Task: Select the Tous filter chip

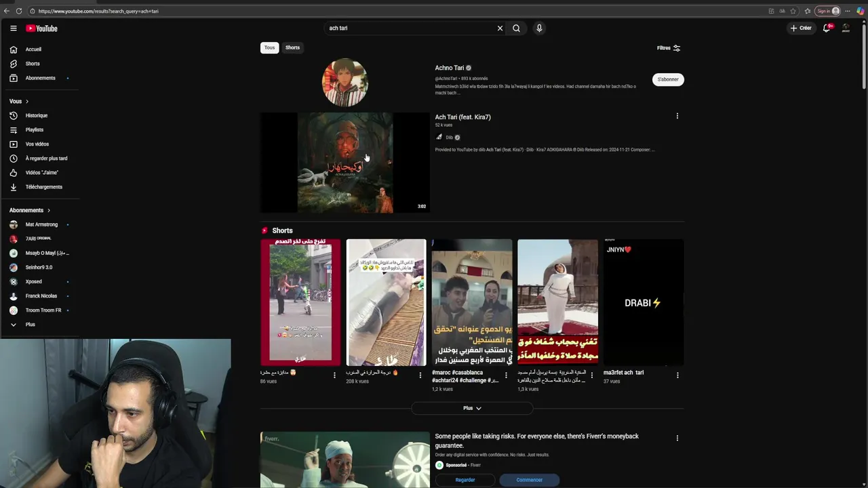Action: tap(270, 47)
